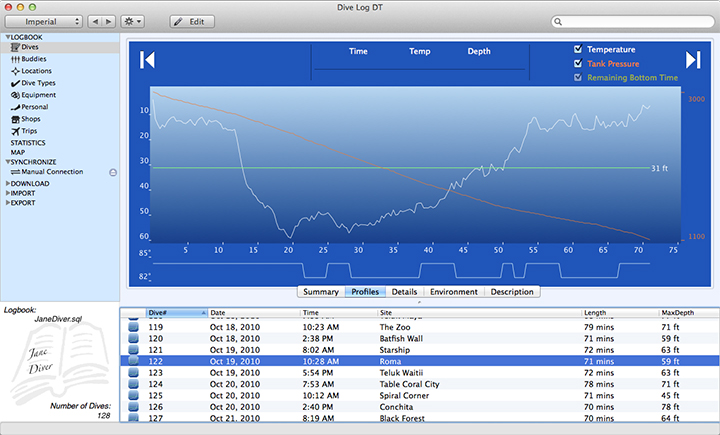
Task: Sort dive list by MaxDepth column
Action: pos(684,313)
